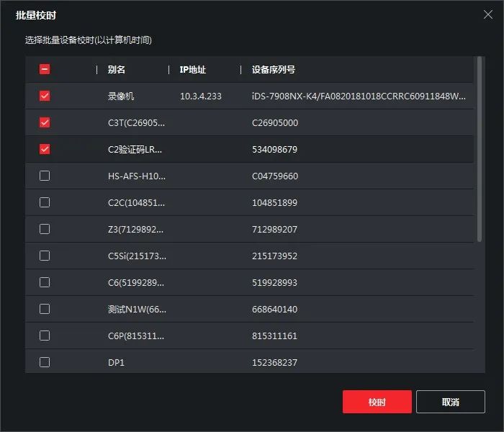Screen dimensions: 504x432
Task: Tick the DP1 device checkbox
Action: [45, 362]
